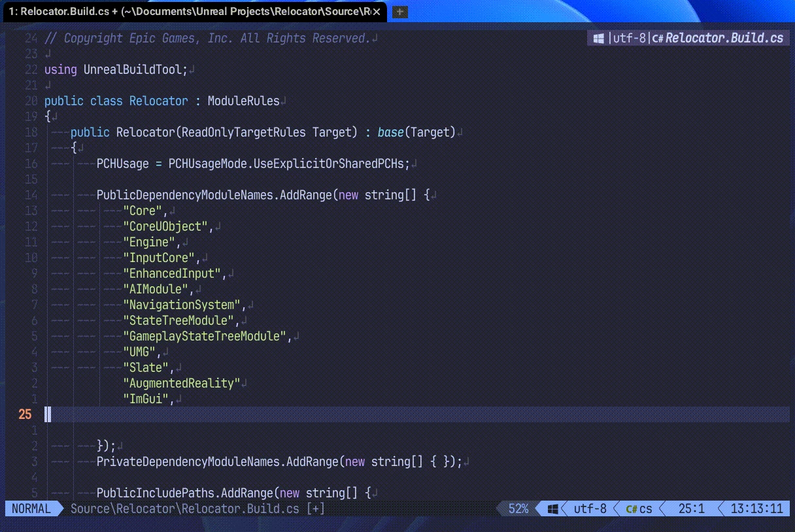This screenshot has height=532, width=795.
Task: Open a new tab with plus button
Action: [x=400, y=12]
